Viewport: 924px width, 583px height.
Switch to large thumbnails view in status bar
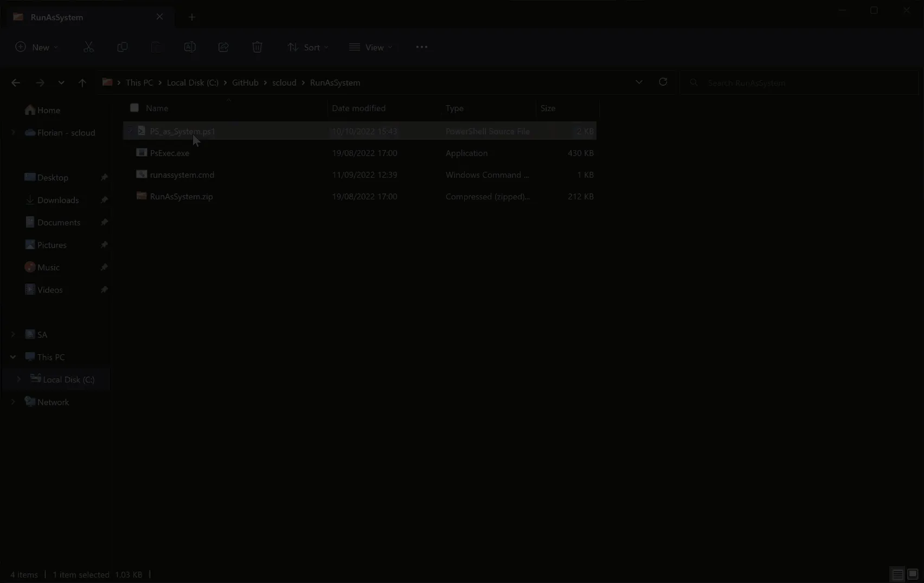pos(913,574)
